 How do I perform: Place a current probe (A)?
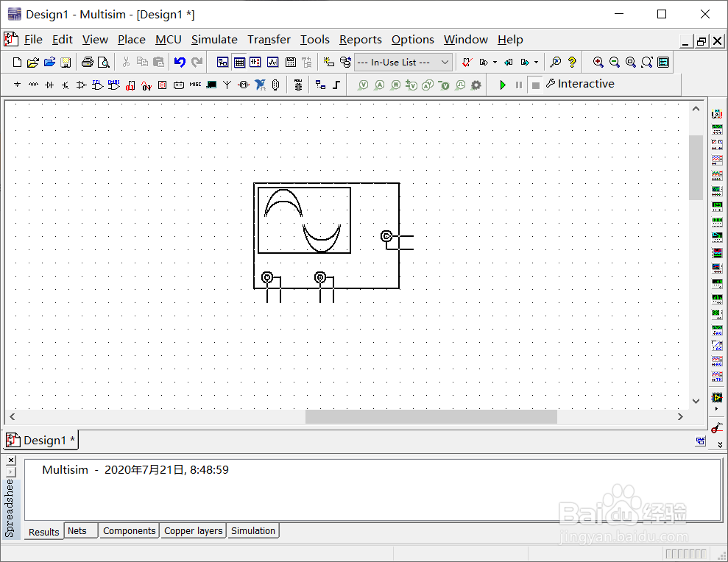point(380,85)
